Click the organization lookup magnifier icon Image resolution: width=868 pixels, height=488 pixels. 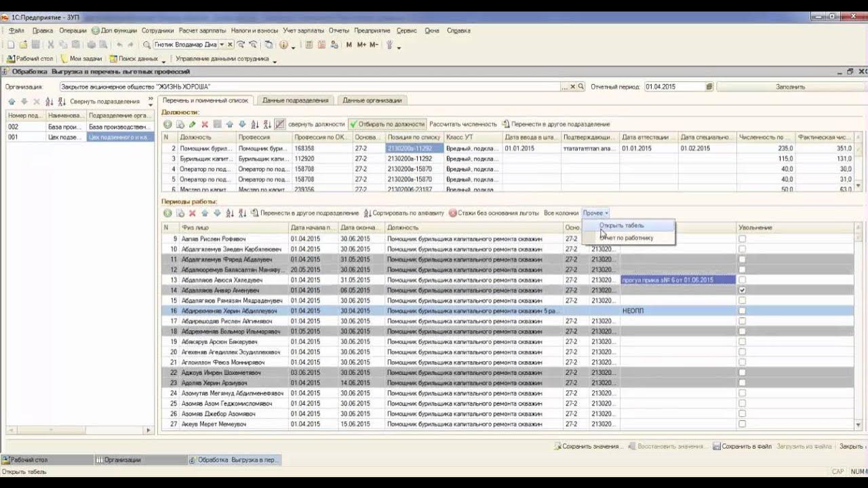coord(581,87)
